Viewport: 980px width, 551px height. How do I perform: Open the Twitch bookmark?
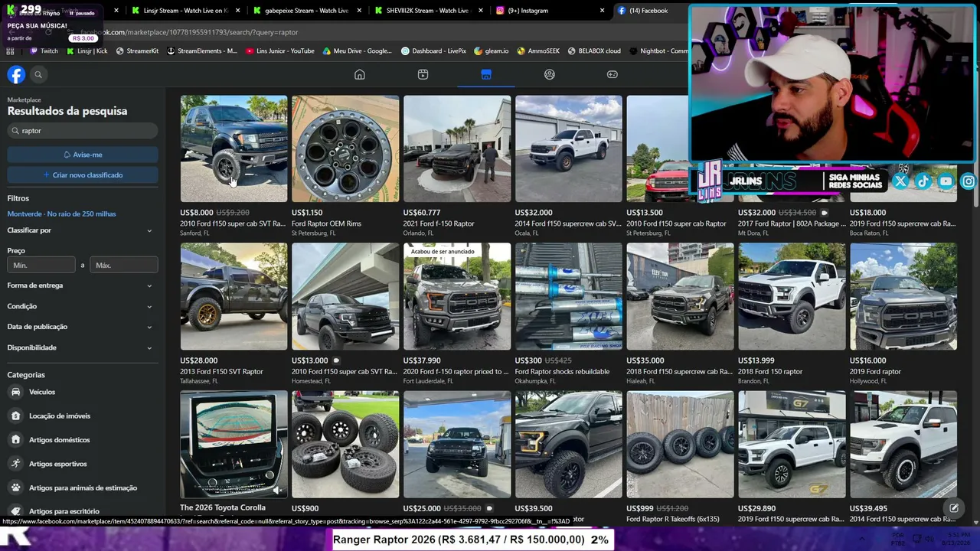(44, 51)
